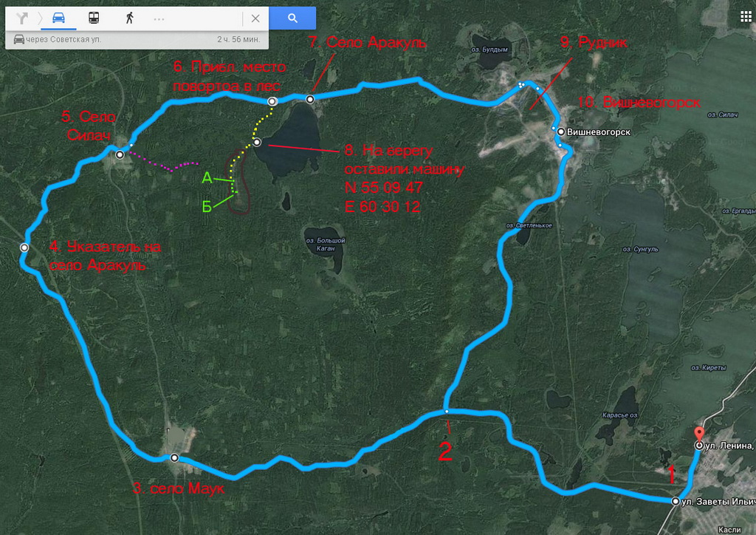Click lakeshore waypoint where car was left
Image resolution: width=756 pixels, height=535 pixels.
(257, 142)
